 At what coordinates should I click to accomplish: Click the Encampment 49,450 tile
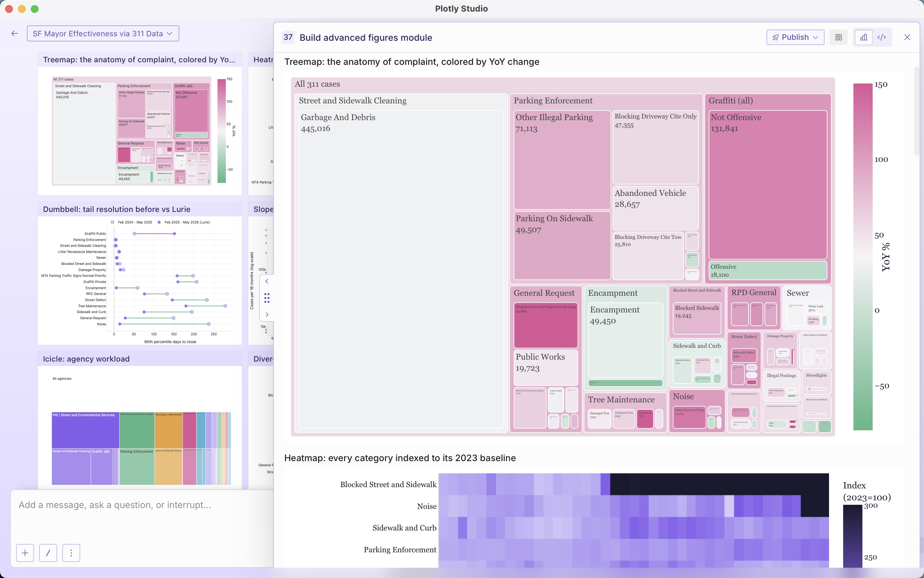click(625, 340)
